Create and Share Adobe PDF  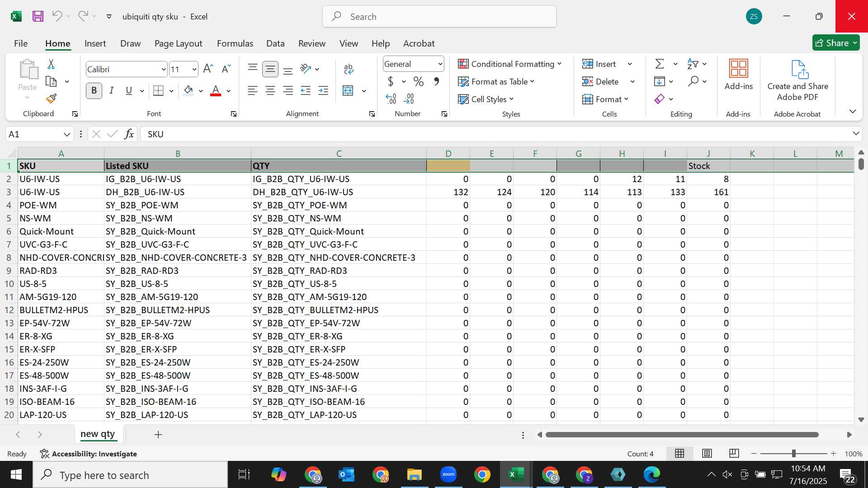tap(798, 80)
